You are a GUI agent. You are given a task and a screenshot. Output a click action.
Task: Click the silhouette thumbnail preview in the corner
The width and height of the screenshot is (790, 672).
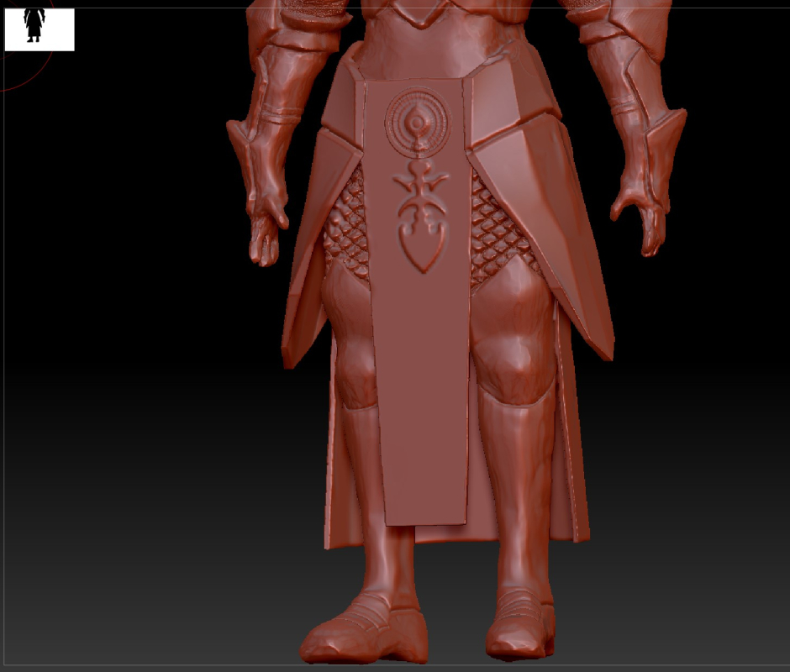(x=39, y=29)
